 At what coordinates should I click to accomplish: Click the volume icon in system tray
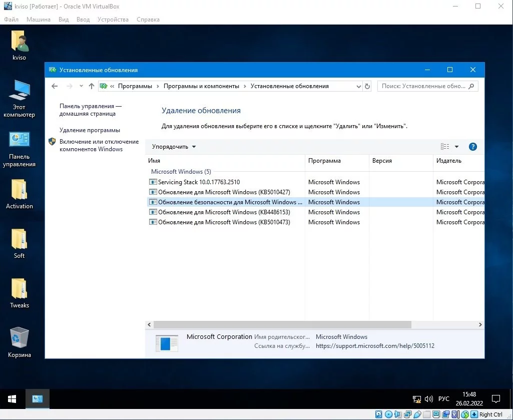click(428, 399)
